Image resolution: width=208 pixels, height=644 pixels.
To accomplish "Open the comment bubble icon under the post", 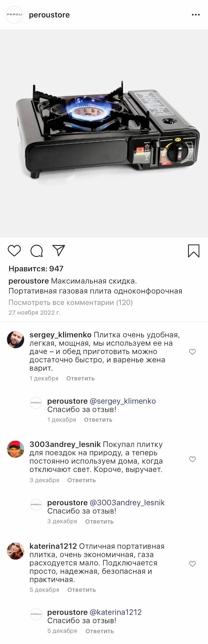I will tap(37, 251).
